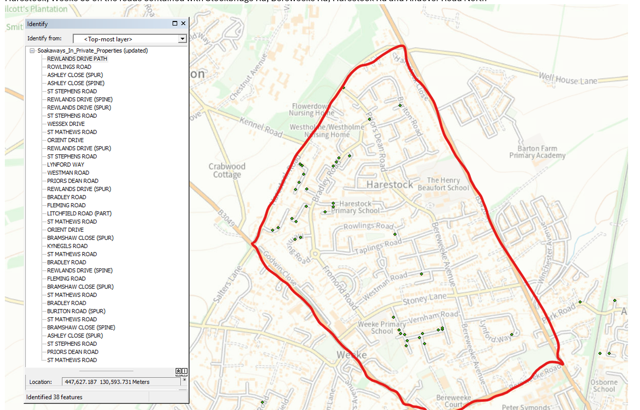
Task: Select REWLANDS DRIVE PATH feature
Action: (77, 59)
